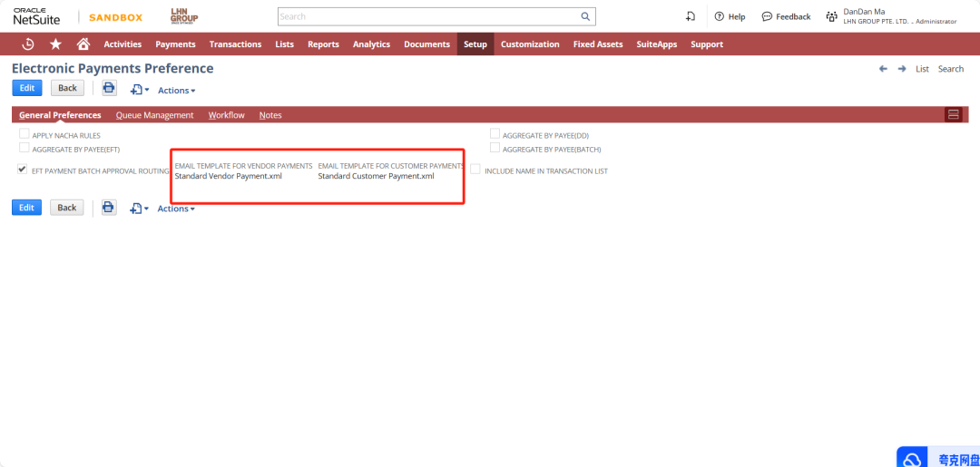Toggle Aggregate by Payee(Batch) checkbox
Screen dimensions: 980x467
tap(495, 148)
